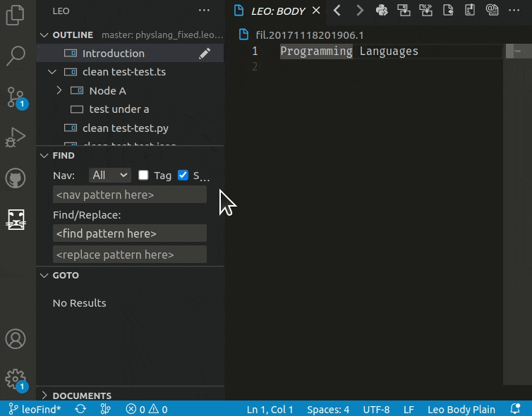Click the notifications bell in status bar

[515, 409]
